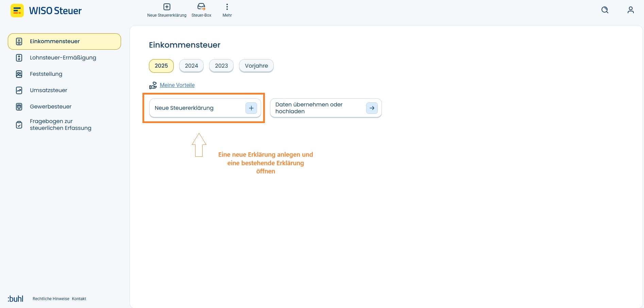Image resolution: width=644 pixels, height=308 pixels.
Task: Click the Lohnsteuer-Ermäßigung sidebar icon
Action: 19,58
